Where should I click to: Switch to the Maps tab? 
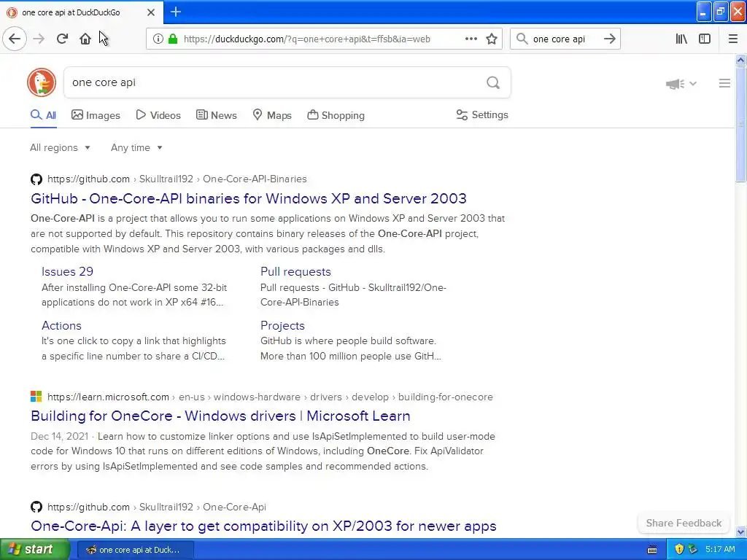271,115
